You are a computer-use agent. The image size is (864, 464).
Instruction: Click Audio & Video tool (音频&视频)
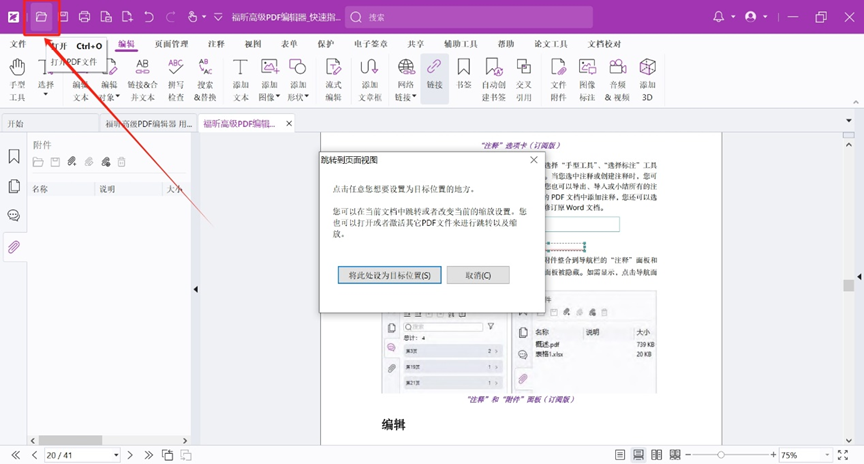(617, 80)
